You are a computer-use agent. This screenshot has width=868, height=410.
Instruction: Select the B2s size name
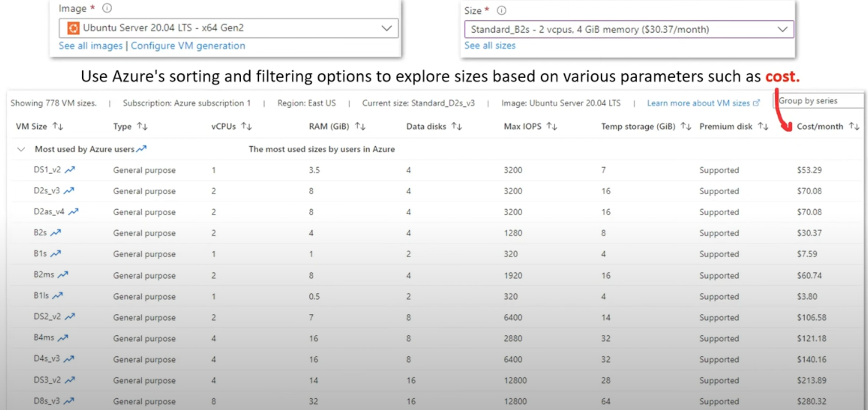coord(40,233)
